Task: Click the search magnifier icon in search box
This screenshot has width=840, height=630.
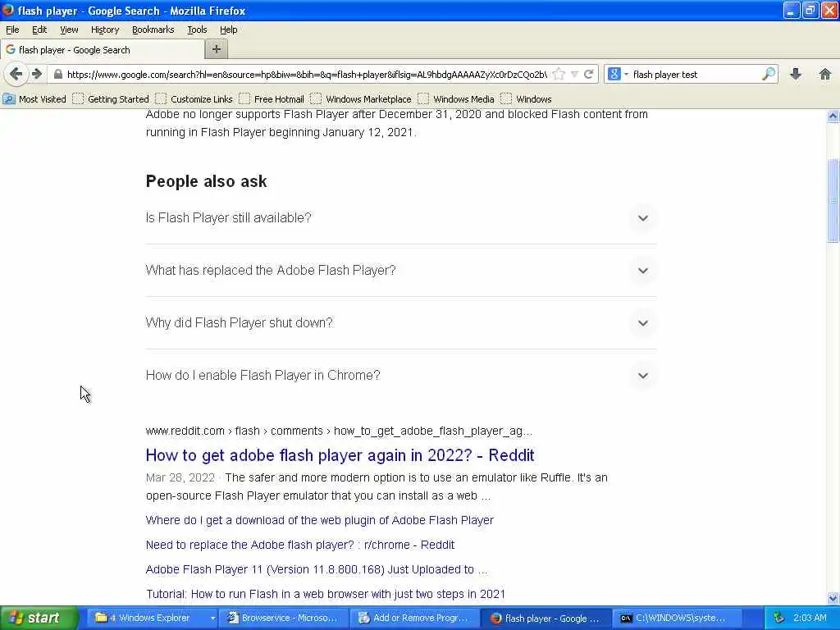Action: [768, 74]
